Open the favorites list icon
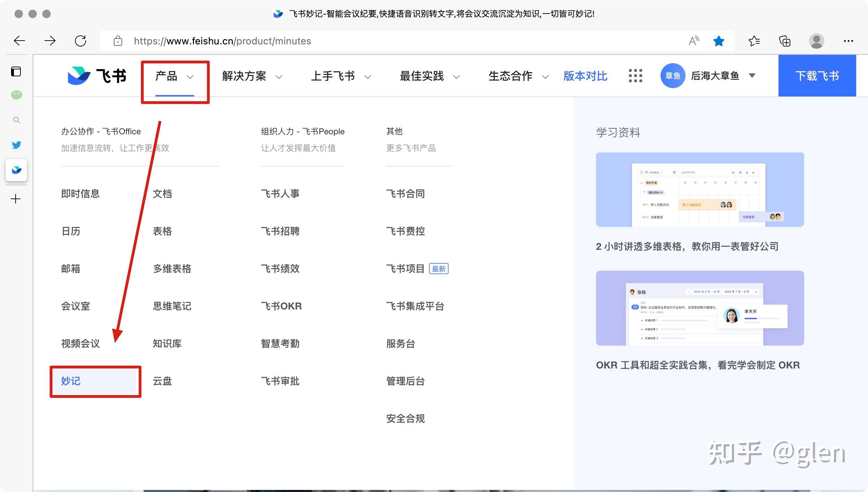 coord(754,41)
